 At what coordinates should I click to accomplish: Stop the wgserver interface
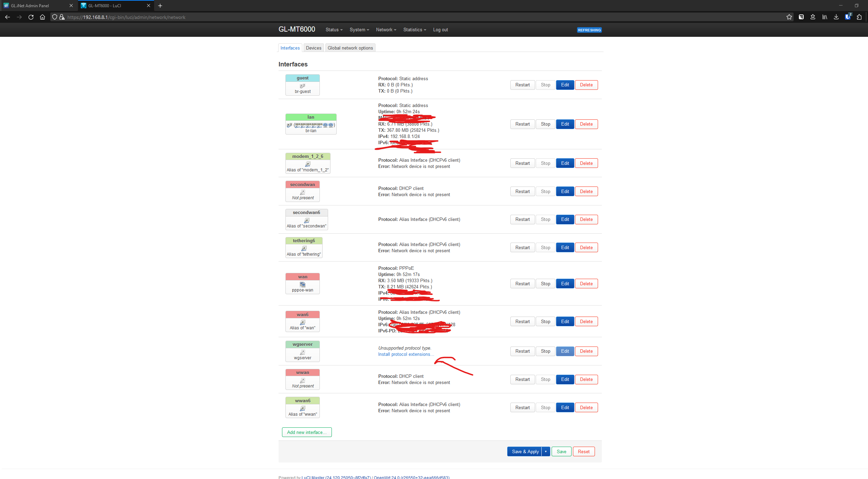point(545,351)
